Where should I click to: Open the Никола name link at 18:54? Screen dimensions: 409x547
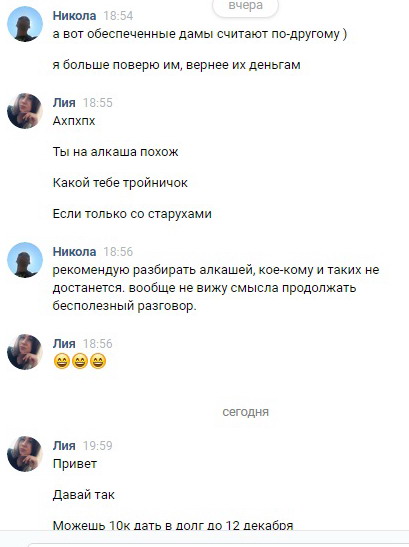point(74,16)
